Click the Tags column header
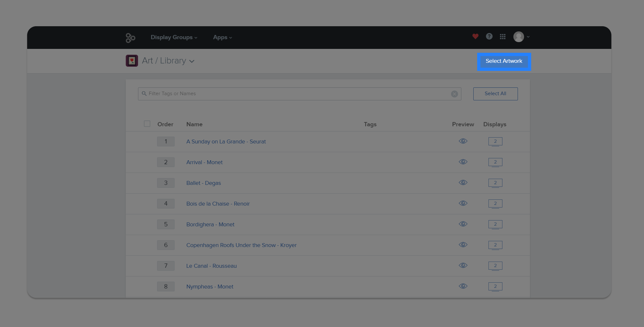Image resolution: width=644 pixels, height=327 pixels. tap(370, 124)
